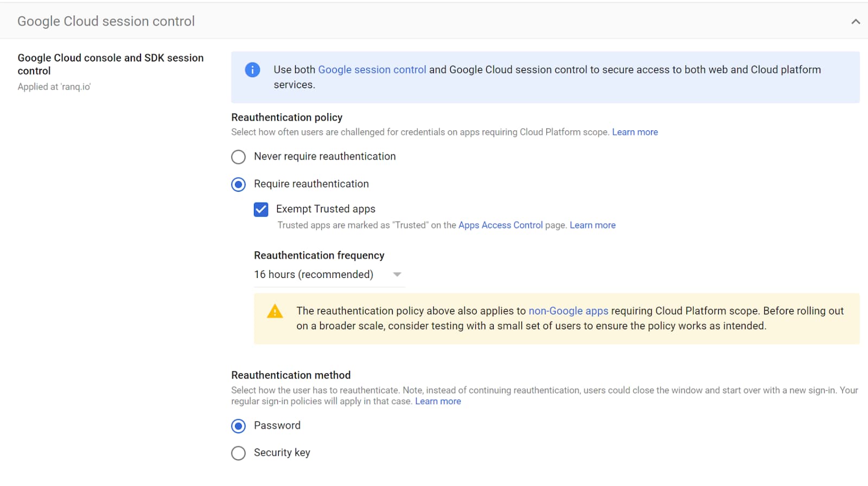Select Require reauthentication radio button
Image resolution: width=868 pixels, height=486 pixels.
(x=238, y=185)
